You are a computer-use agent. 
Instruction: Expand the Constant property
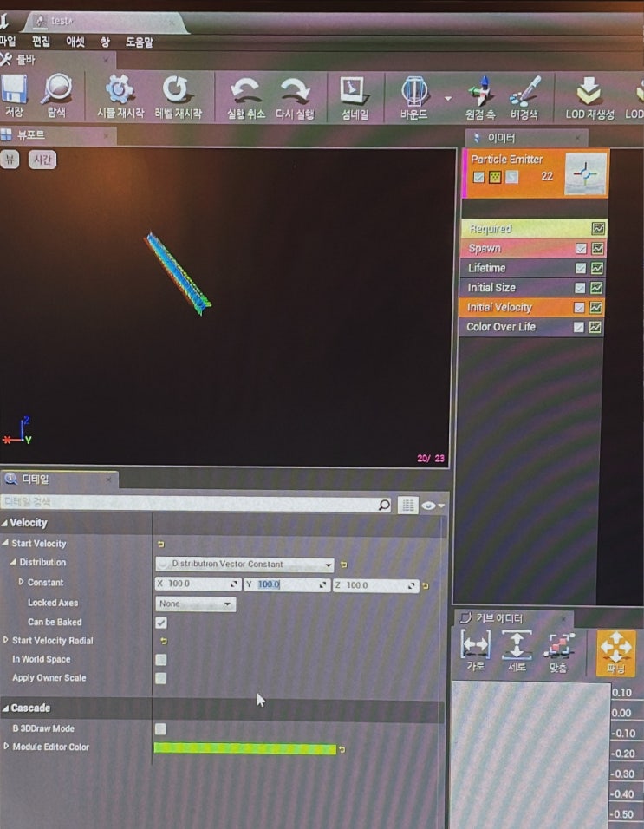pyautogui.click(x=21, y=582)
